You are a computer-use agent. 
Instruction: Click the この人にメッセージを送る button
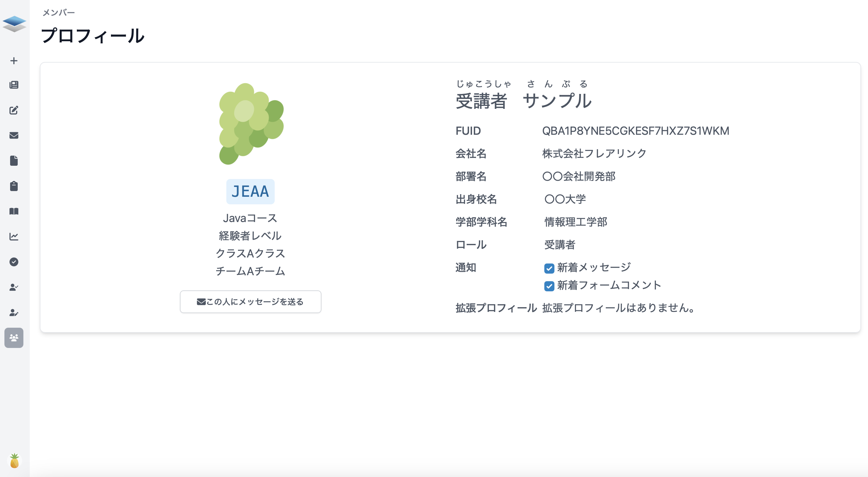pyautogui.click(x=250, y=302)
